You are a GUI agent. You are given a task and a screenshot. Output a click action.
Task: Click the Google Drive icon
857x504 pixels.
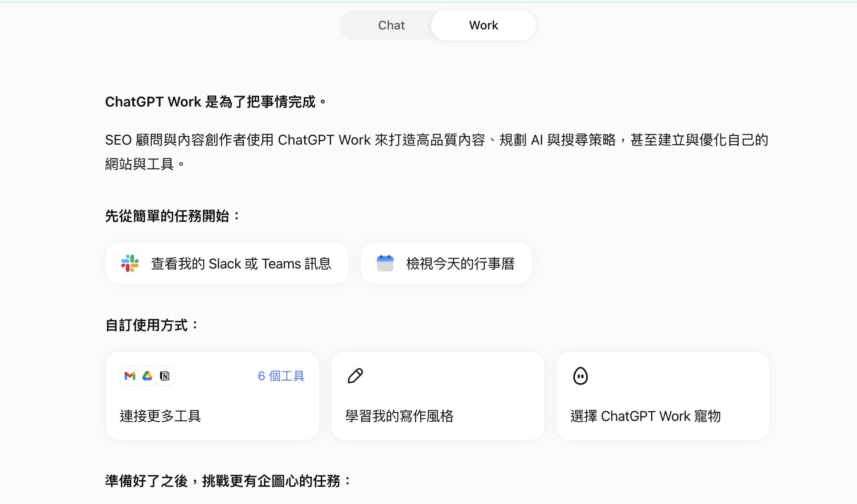(x=147, y=376)
